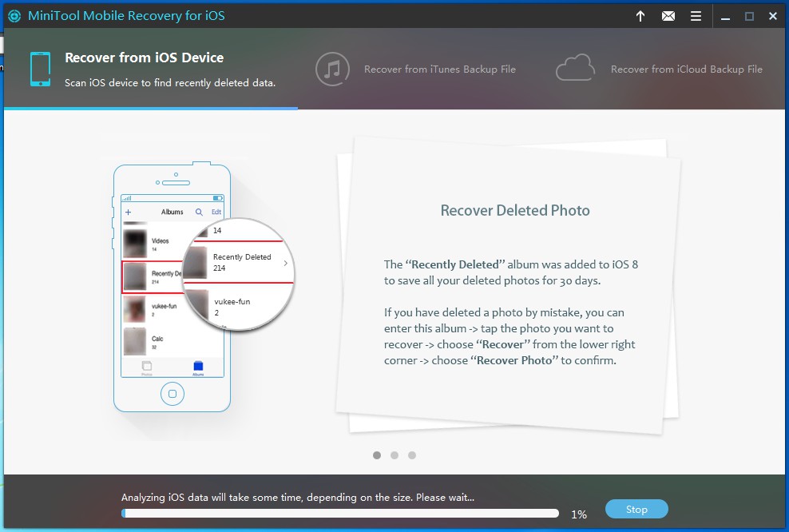
Task: Click the blue Albums tab icon on phone
Action: pos(198,367)
